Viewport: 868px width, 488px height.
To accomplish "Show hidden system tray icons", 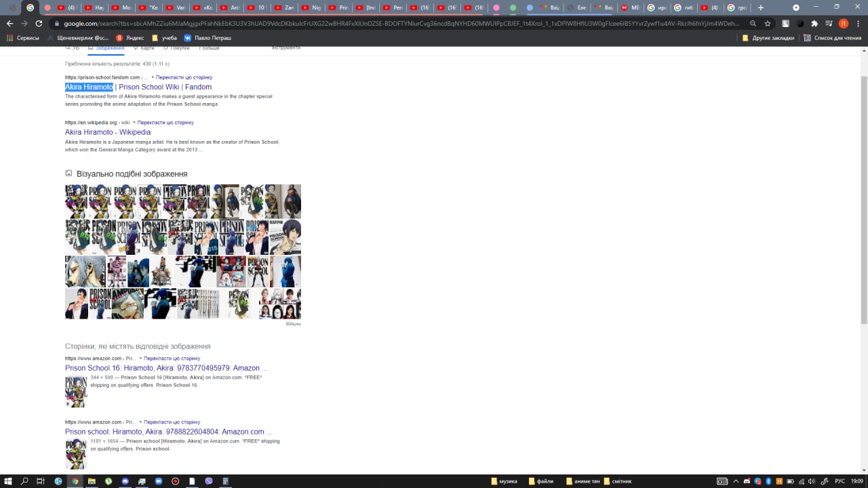I will 736,481.
